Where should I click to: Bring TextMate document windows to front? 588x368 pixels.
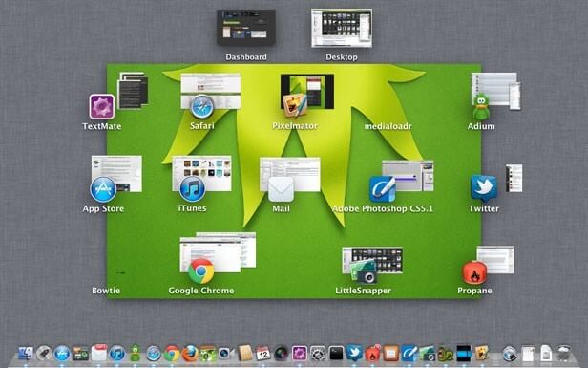133,90
